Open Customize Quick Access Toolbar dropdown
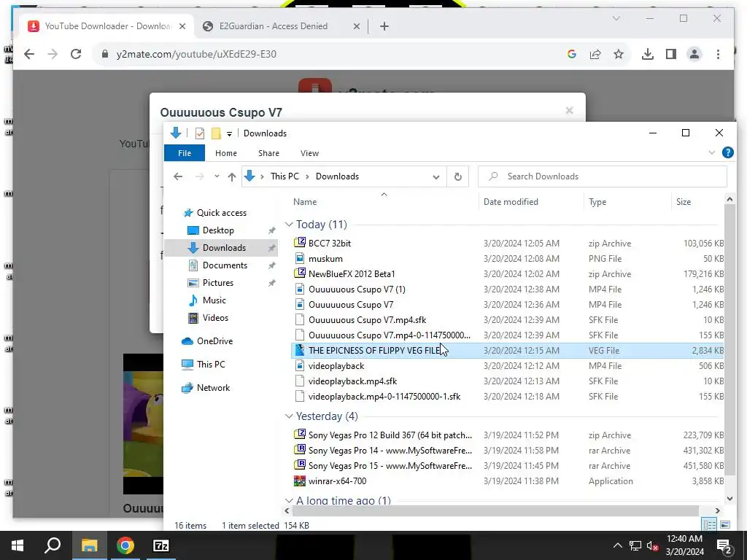 pyautogui.click(x=229, y=134)
